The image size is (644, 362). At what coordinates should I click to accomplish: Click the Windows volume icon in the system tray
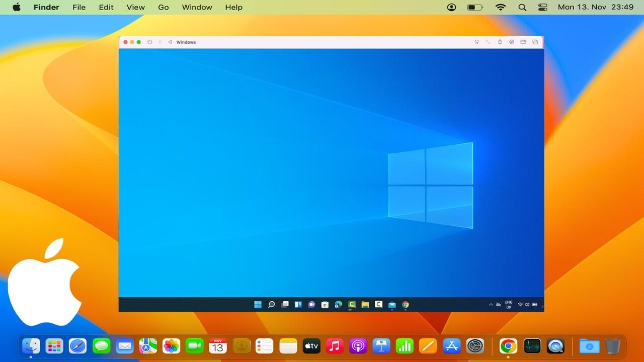[527, 305]
